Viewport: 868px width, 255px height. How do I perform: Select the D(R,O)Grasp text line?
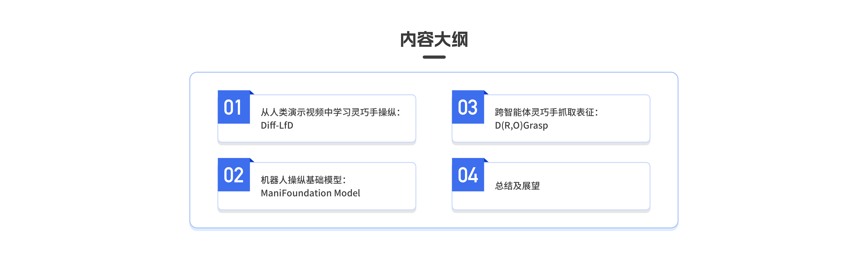[521, 125]
